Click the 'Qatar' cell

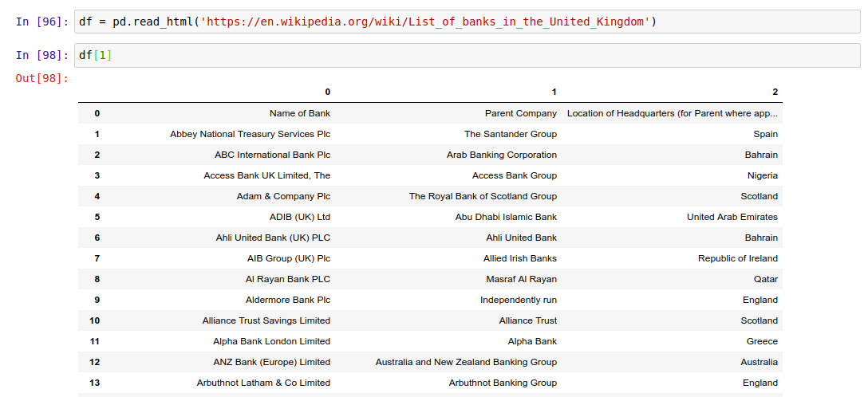click(x=766, y=279)
